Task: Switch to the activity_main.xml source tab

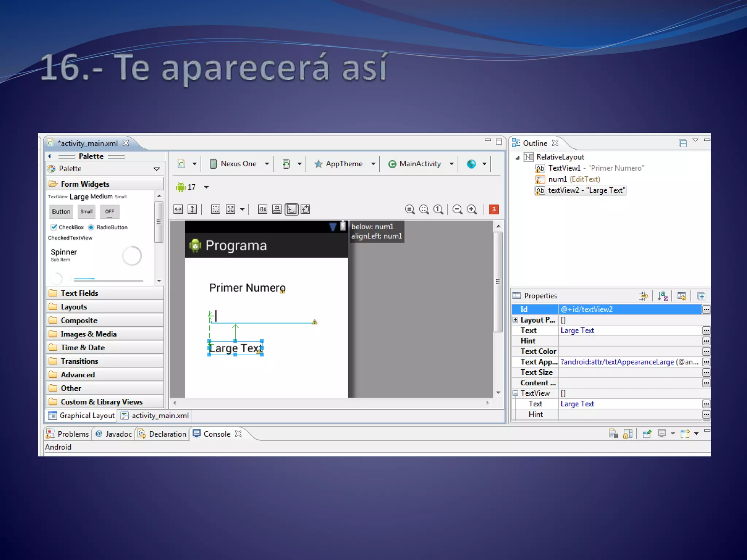Action: pyautogui.click(x=155, y=416)
